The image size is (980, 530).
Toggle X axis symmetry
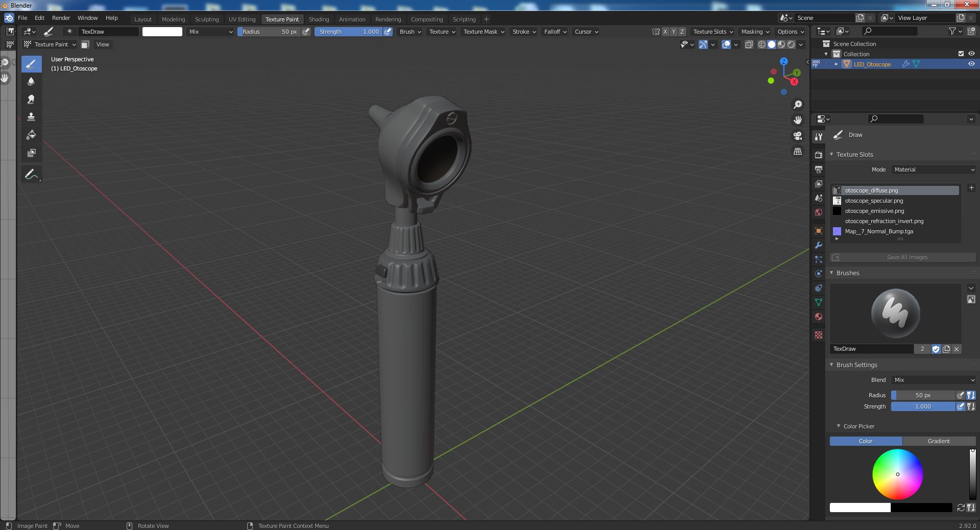click(x=665, y=32)
